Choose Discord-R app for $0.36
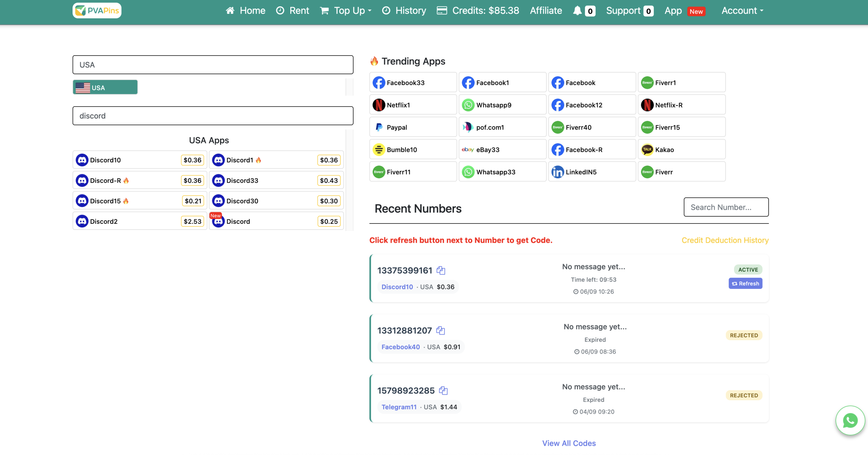Image resolution: width=868 pixels, height=455 pixels. click(140, 180)
